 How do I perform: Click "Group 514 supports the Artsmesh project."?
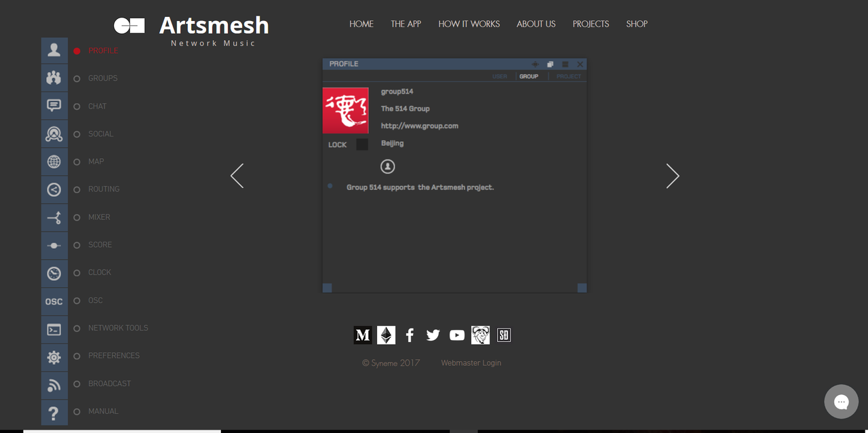[420, 187]
